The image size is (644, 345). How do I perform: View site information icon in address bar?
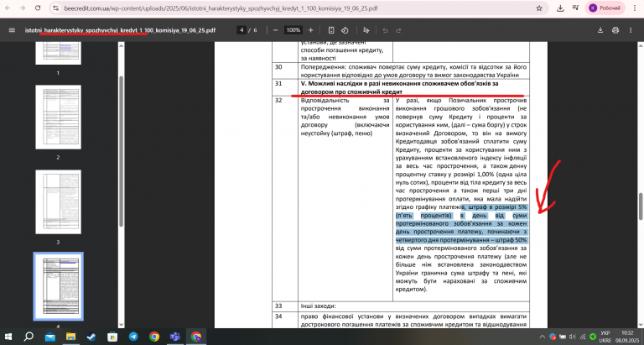click(56, 8)
